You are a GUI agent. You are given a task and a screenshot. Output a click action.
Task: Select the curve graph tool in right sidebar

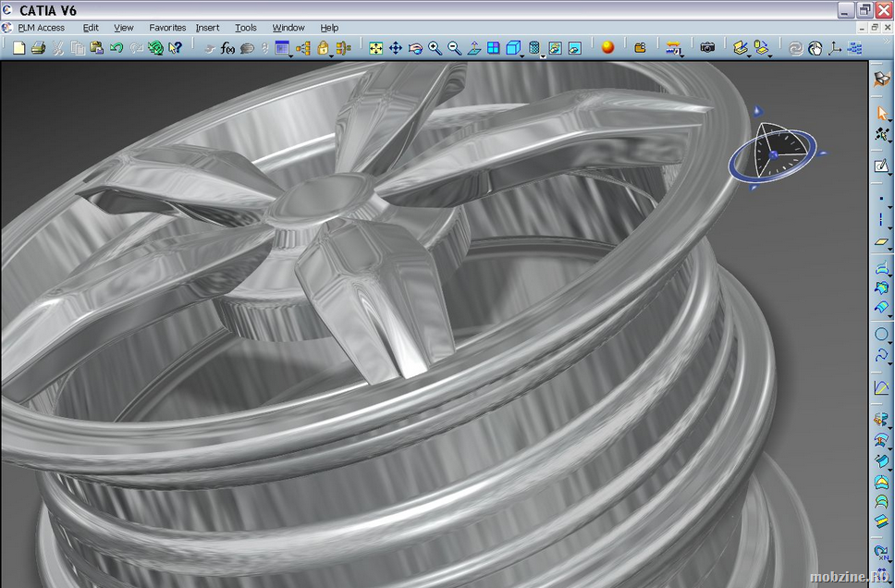(x=881, y=387)
